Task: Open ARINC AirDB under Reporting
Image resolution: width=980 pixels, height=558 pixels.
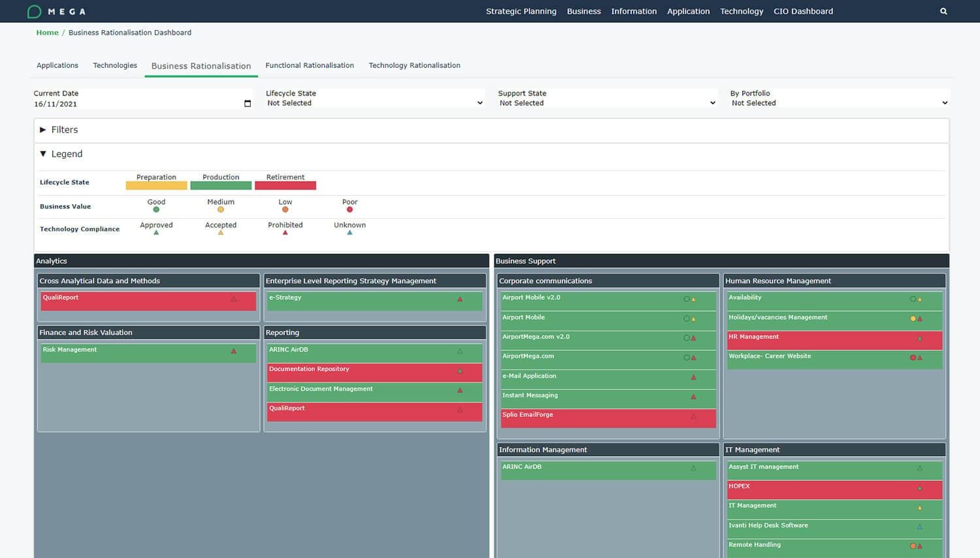Action: (x=374, y=353)
